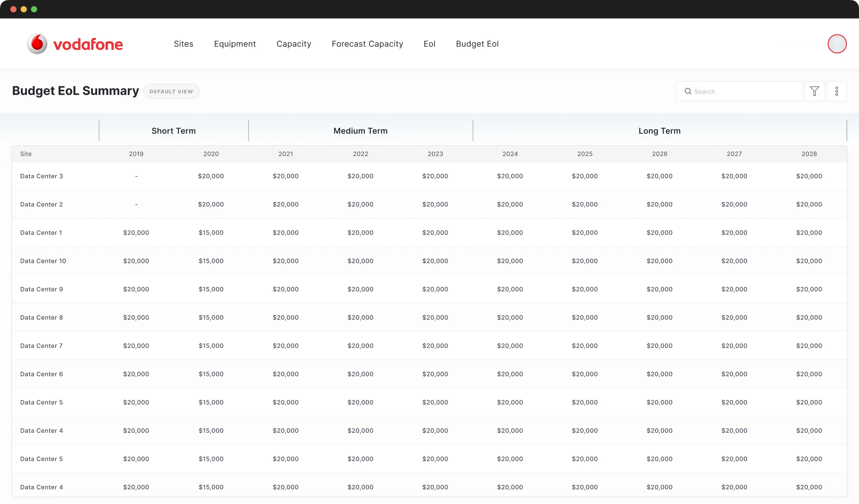Click the three-dot options menu icon
859x504 pixels.
point(837,91)
